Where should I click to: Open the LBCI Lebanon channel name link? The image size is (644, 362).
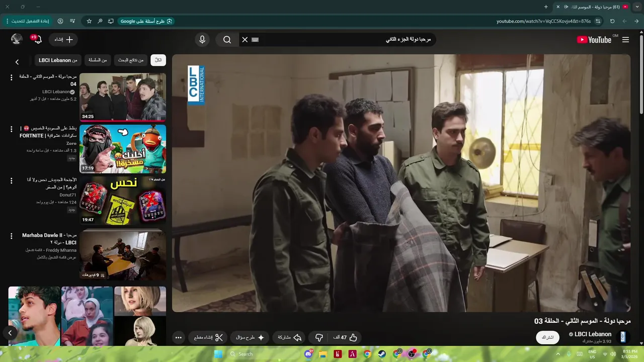click(x=593, y=334)
